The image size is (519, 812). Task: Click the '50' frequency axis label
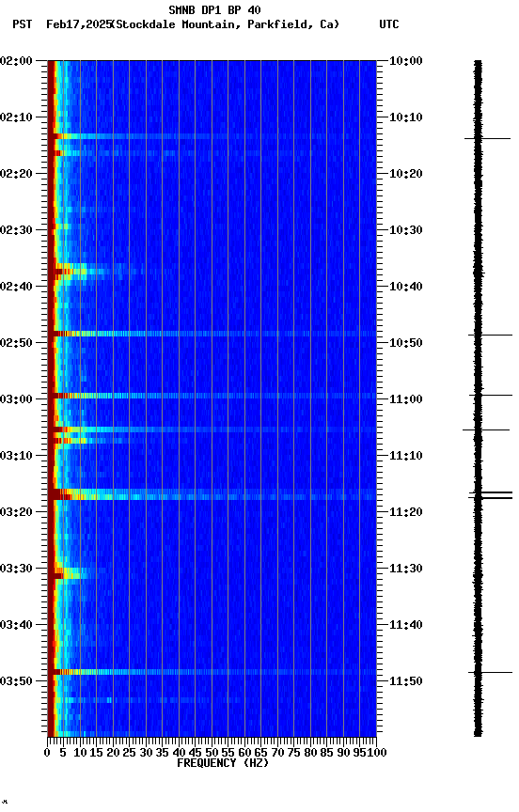(212, 753)
